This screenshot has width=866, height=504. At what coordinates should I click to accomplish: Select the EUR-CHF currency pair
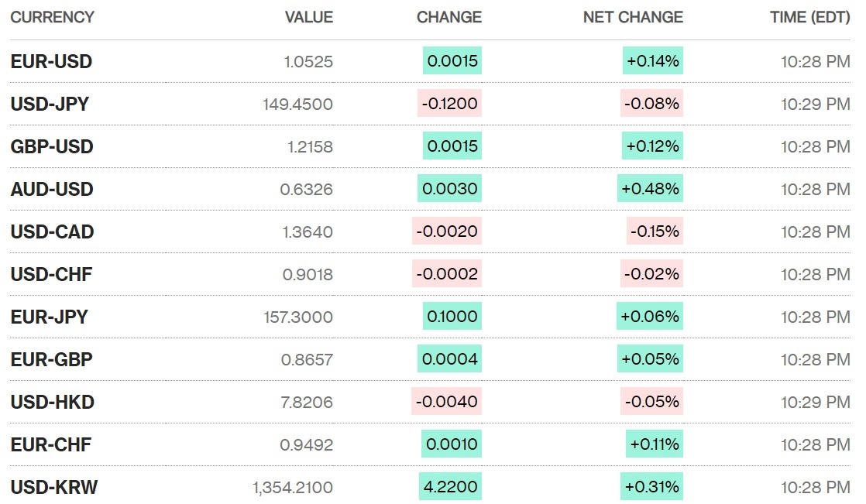tap(51, 444)
